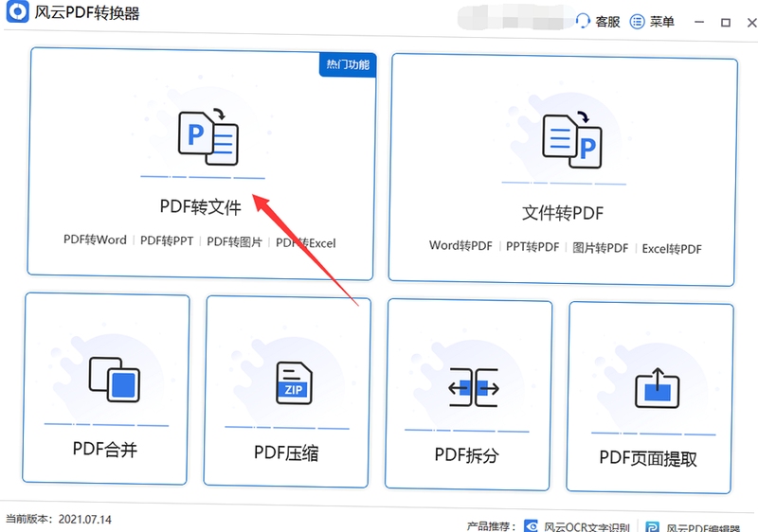Click the 客服 headset icon
The image size is (758, 532).
pos(583,21)
